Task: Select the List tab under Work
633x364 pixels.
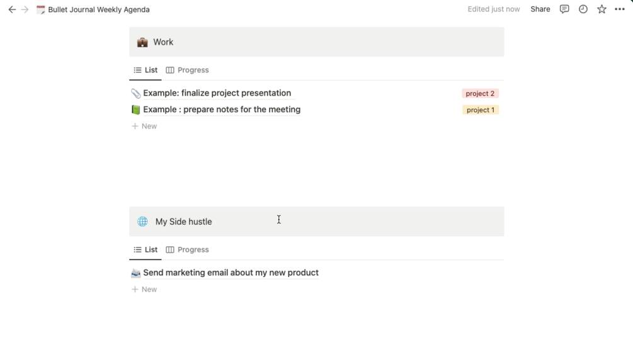Action: 145,70
